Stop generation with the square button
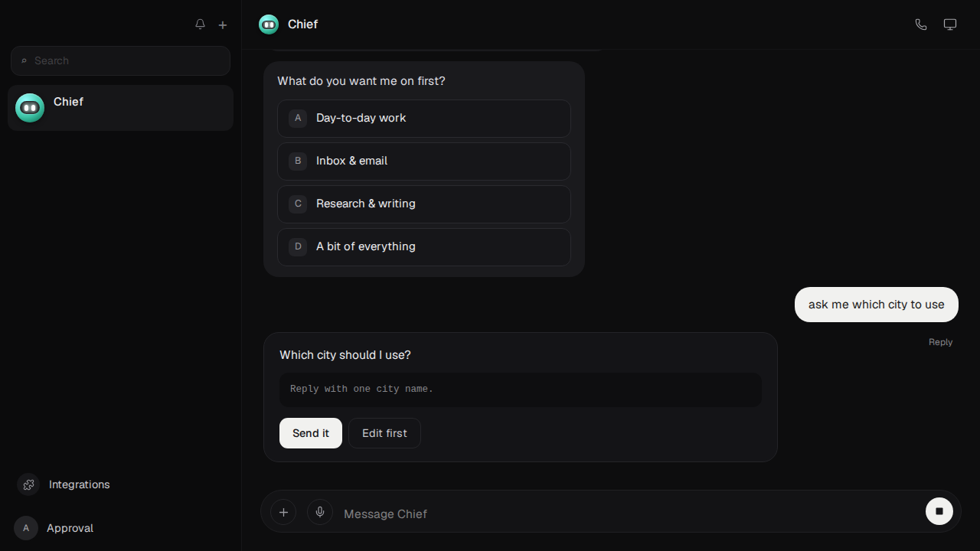The width and height of the screenshot is (980, 551). tap(939, 511)
